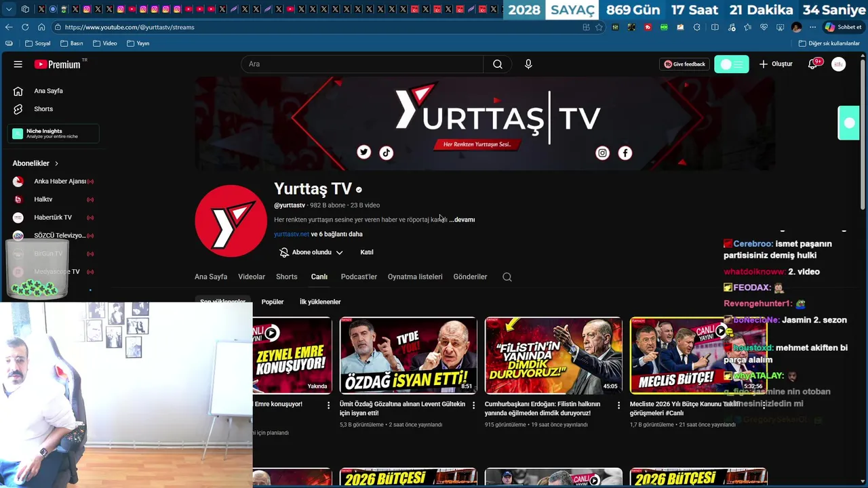Switch to the Podcast'ler tab

click(x=359, y=277)
